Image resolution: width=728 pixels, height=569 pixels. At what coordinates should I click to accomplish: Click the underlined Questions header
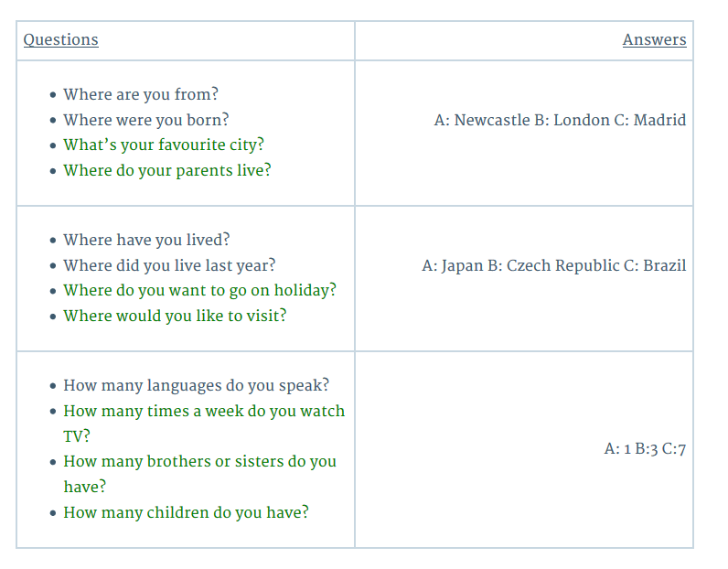click(x=60, y=39)
